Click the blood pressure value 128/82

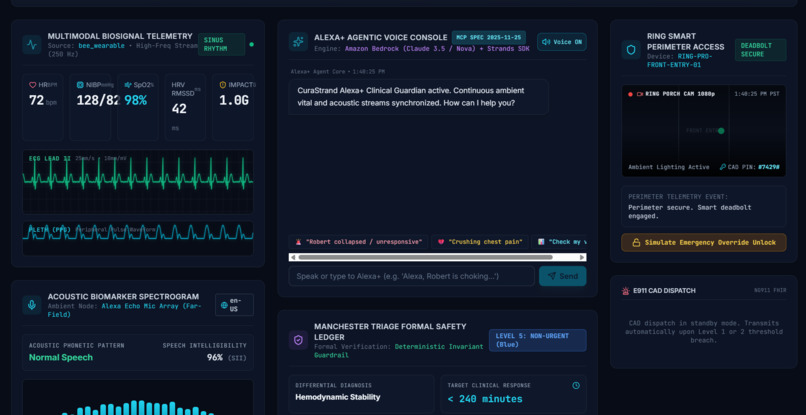pos(98,100)
